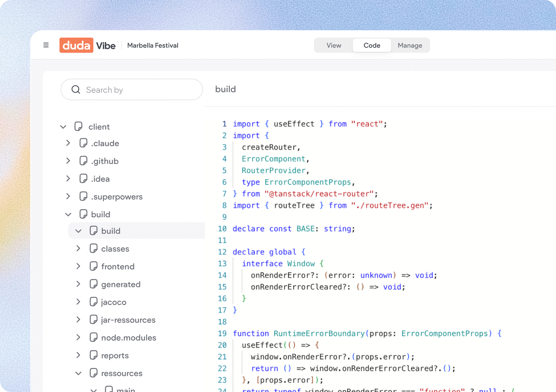556x392 pixels.
Task: Open the hamburger menu icon
Action: coord(46,45)
